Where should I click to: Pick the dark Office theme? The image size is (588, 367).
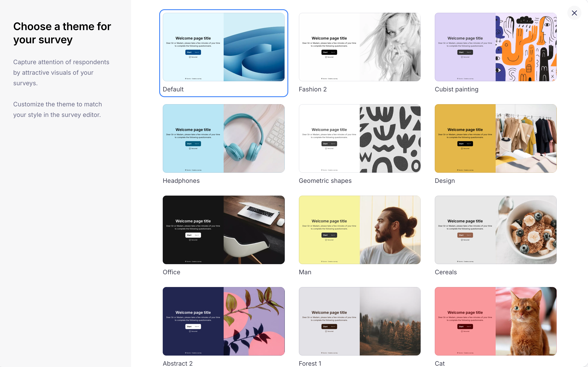[x=223, y=230]
